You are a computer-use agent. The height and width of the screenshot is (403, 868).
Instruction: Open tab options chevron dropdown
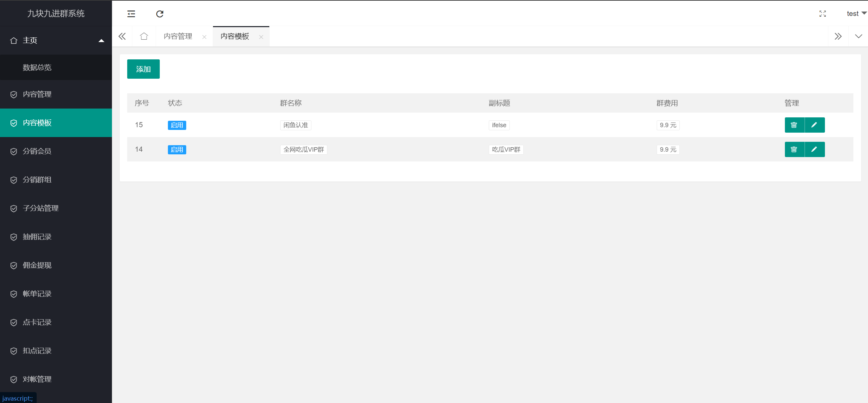(858, 36)
